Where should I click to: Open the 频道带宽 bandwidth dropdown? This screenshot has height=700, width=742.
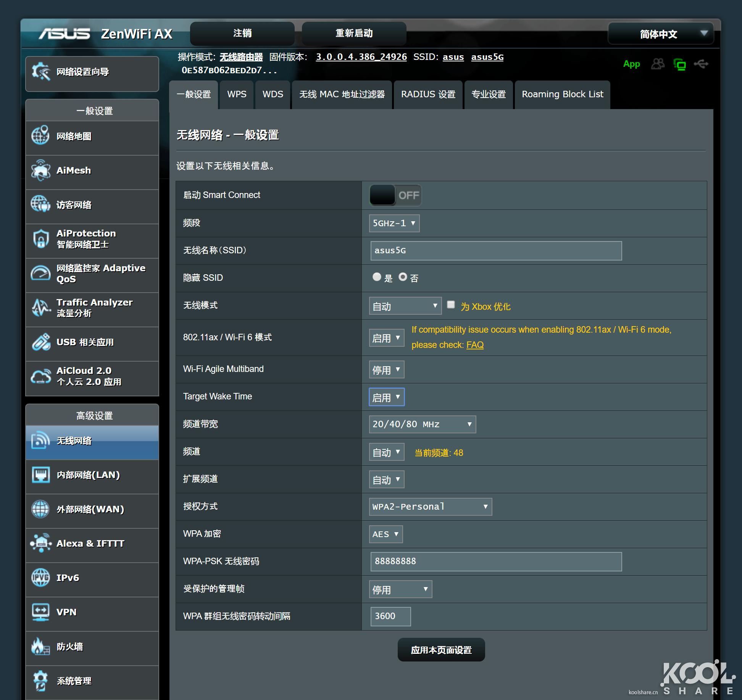click(422, 424)
